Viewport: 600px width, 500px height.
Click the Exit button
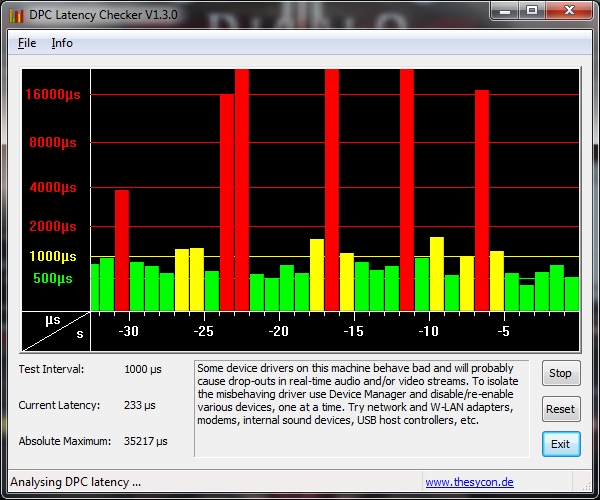(561, 444)
